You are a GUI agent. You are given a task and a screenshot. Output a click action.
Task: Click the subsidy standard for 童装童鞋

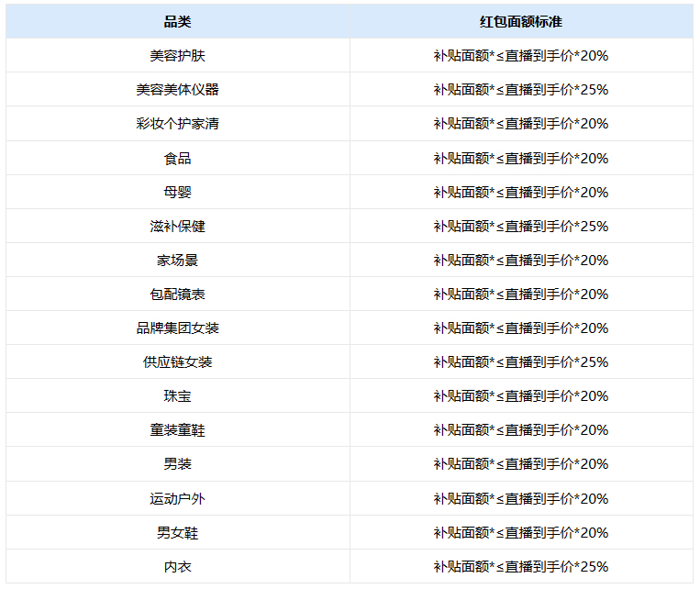pos(521,430)
